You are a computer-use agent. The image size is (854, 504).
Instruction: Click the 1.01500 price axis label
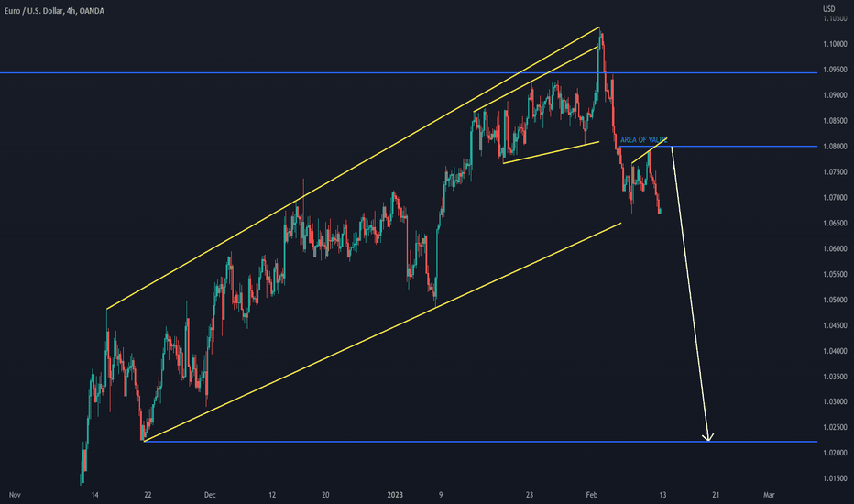[x=835, y=479]
